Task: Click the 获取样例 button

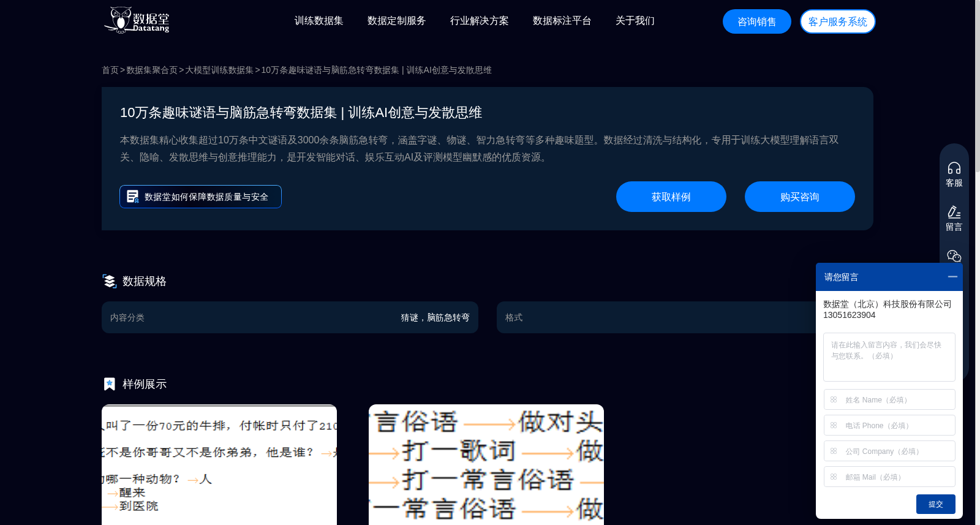Action: click(671, 197)
